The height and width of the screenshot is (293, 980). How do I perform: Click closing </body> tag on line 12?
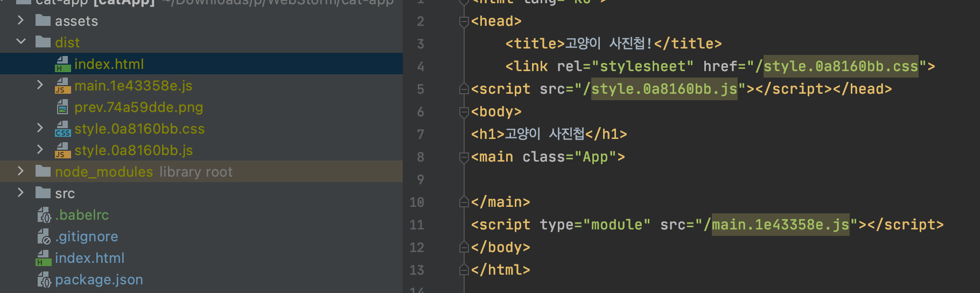[500, 247]
